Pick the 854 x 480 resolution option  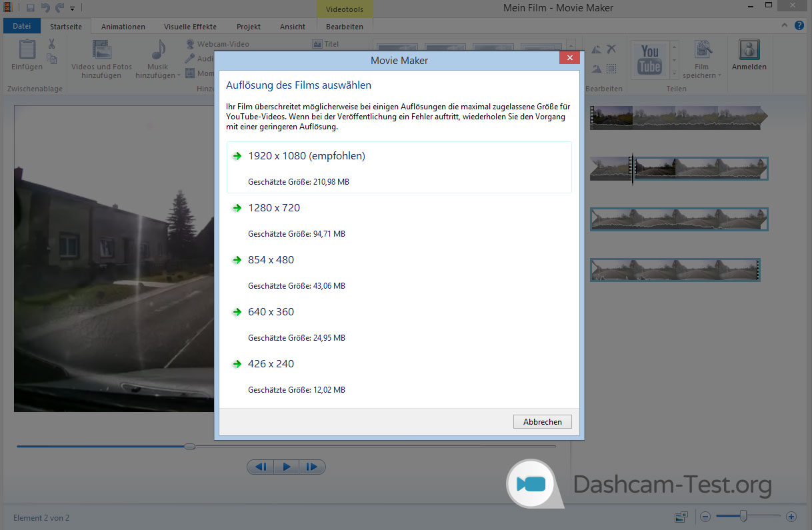pos(399,271)
